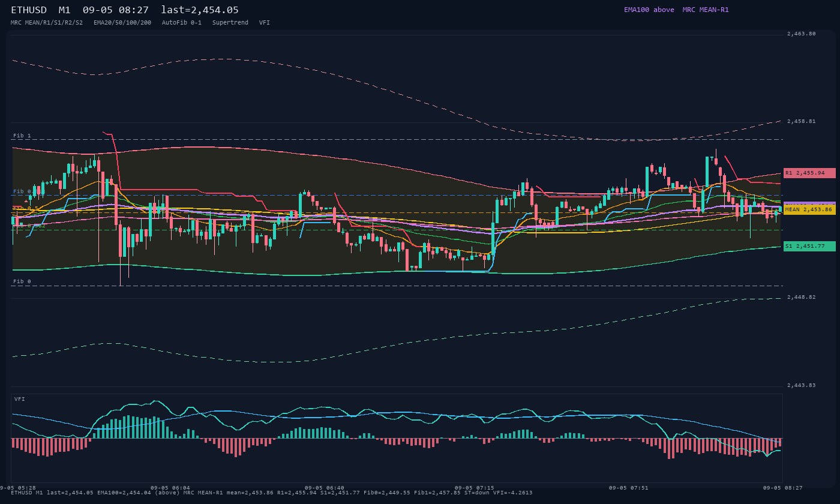Click the 2,443.83 price axis label
The height and width of the screenshot is (504, 840).
[x=801, y=385]
